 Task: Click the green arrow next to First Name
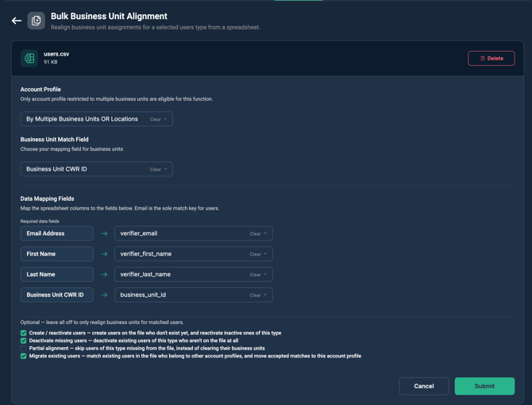tap(104, 254)
